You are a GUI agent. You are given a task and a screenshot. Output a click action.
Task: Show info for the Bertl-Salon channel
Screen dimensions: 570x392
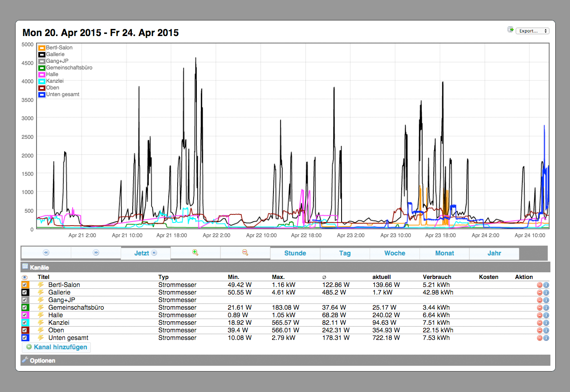(546, 285)
